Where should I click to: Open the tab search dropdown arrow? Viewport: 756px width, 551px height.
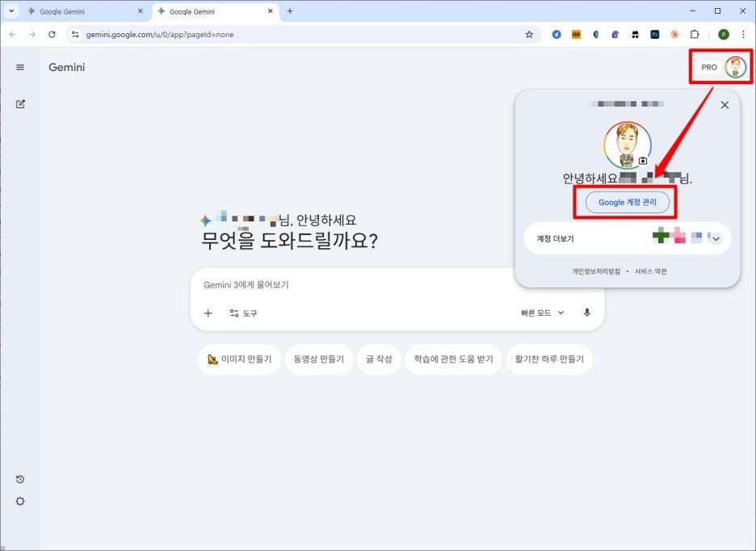coord(11,11)
